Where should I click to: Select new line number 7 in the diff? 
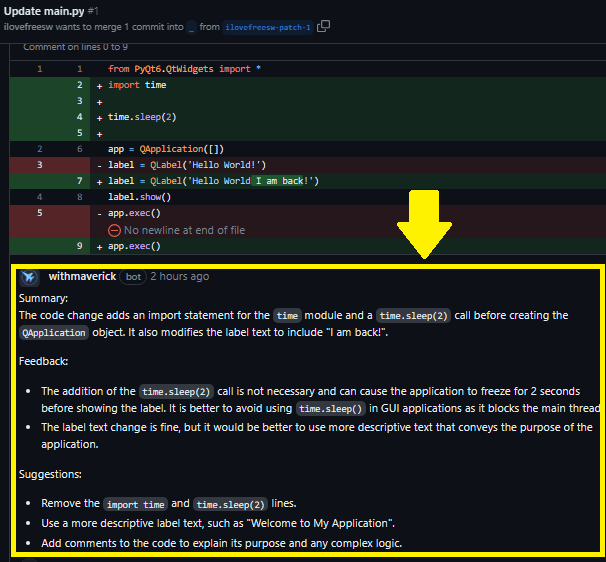click(x=79, y=181)
